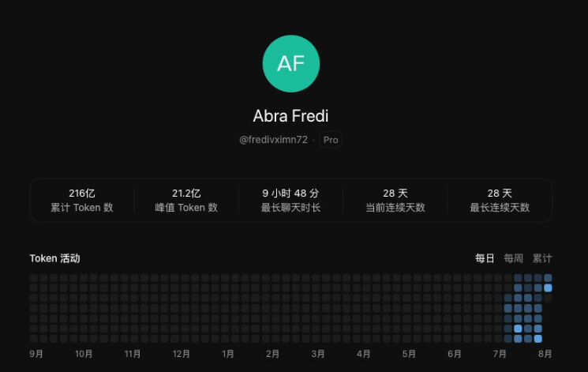
Task: Open the 累计 Token 数 stat showing 216亿
Action: 82,200
